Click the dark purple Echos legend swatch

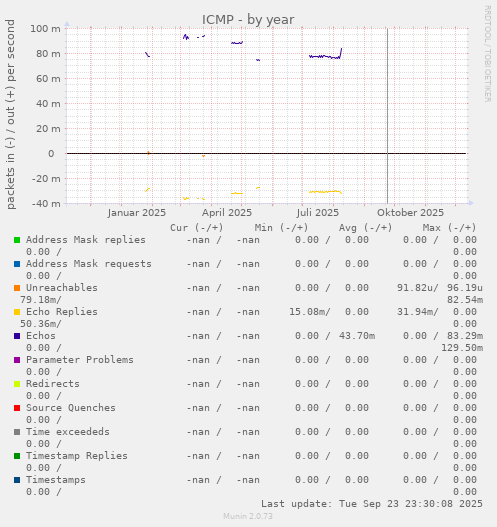click(x=17, y=336)
